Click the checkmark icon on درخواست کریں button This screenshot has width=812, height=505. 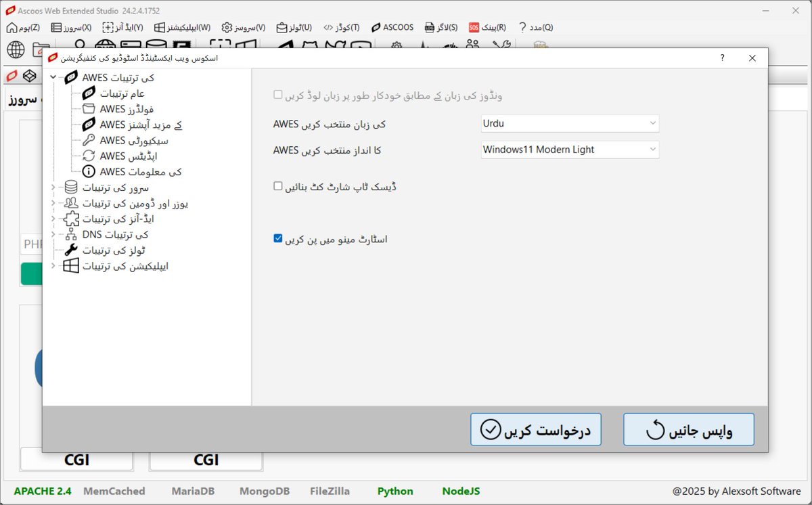(x=490, y=430)
